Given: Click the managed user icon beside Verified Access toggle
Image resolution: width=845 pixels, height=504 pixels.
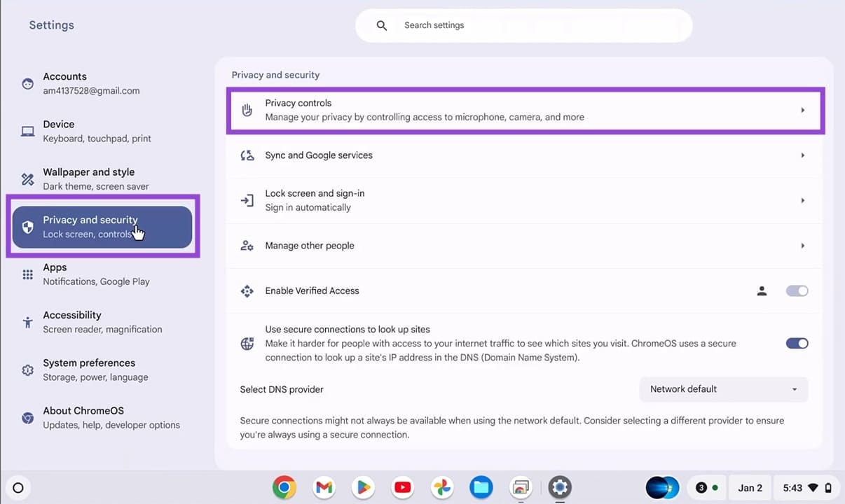Looking at the screenshot, I should 762,290.
